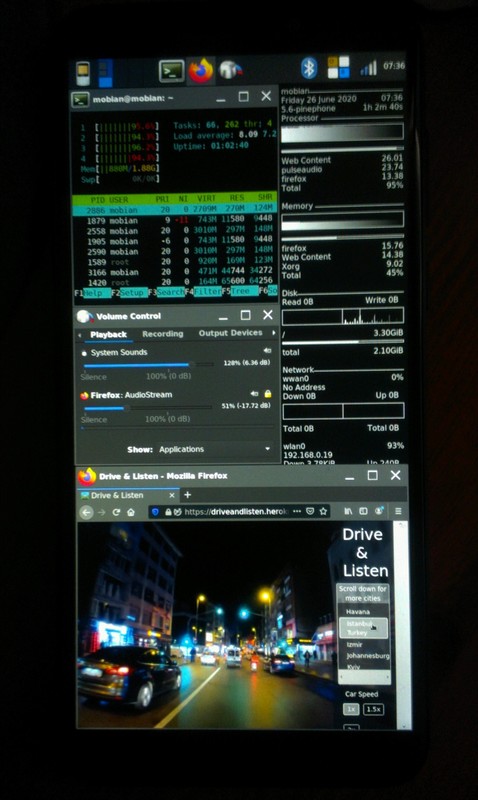Open the volume control launcher in panel
The width and height of the screenshot is (478, 800).
point(230,70)
